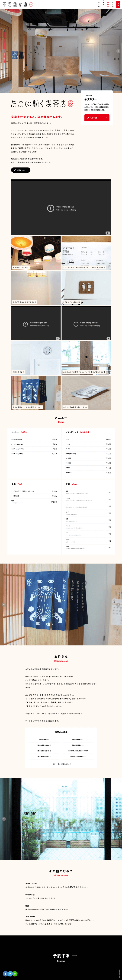Show next slide of noren curtain image

click(x=119, y=604)
